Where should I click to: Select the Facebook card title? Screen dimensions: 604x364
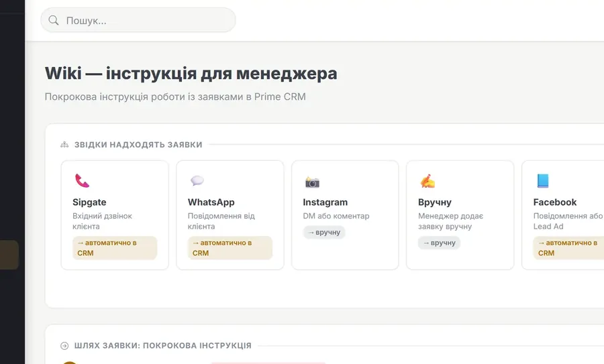point(555,202)
